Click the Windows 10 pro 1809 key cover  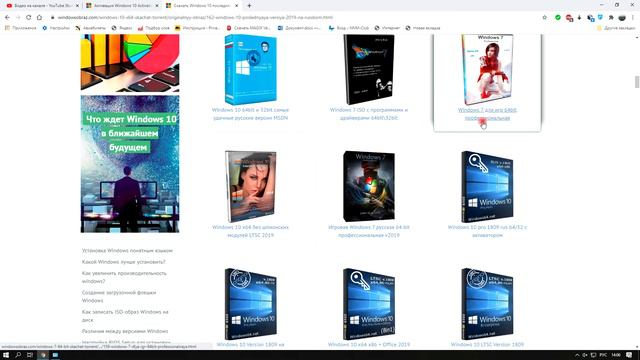tap(487, 187)
